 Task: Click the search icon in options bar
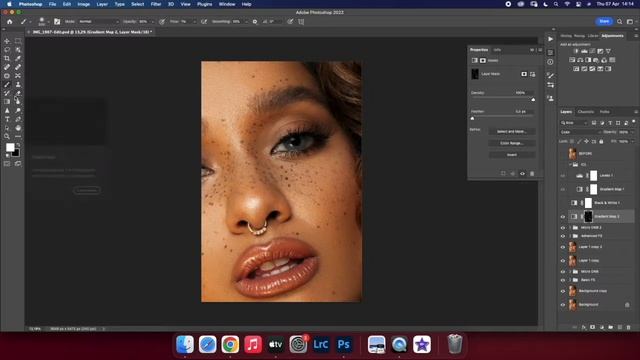click(620, 21)
